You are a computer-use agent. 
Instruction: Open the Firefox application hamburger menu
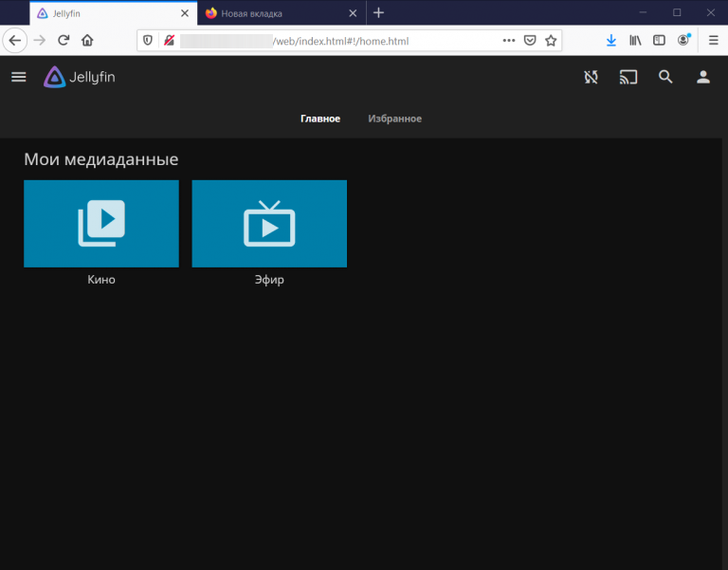point(713,41)
